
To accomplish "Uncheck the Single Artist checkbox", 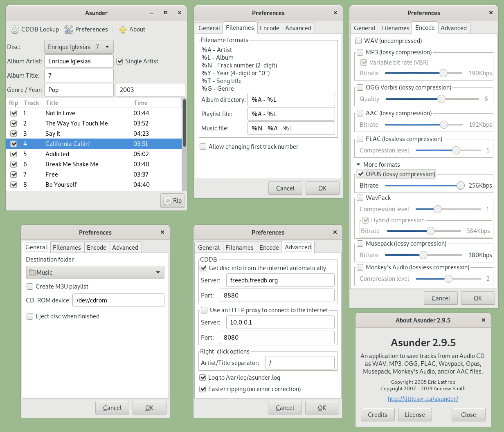I will [119, 61].
